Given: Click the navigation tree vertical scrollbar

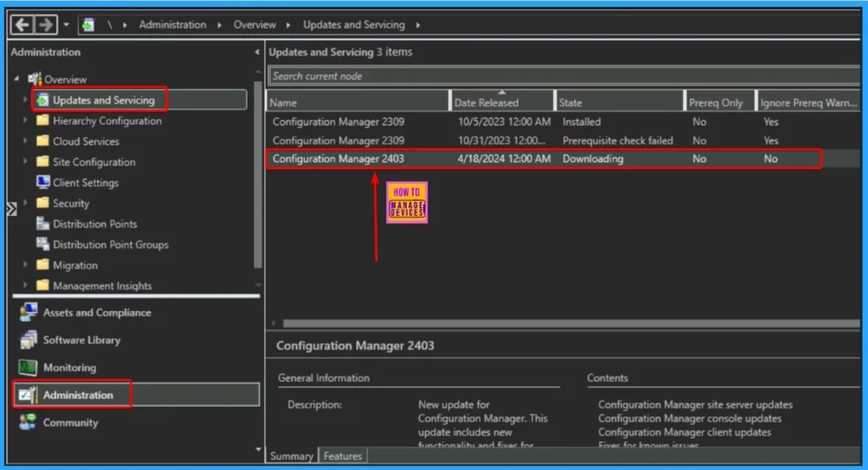Looking at the screenshot, I should click(258, 174).
